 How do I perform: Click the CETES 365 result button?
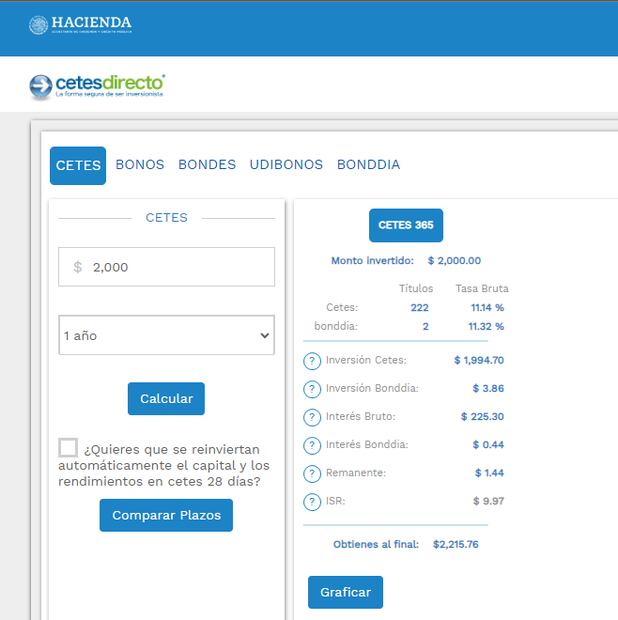(405, 225)
